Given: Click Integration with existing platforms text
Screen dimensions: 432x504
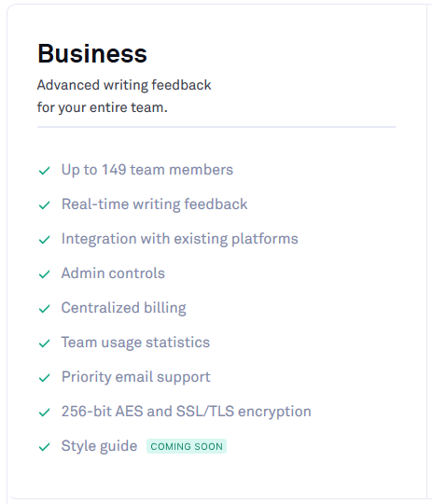Looking at the screenshot, I should pos(180,239).
